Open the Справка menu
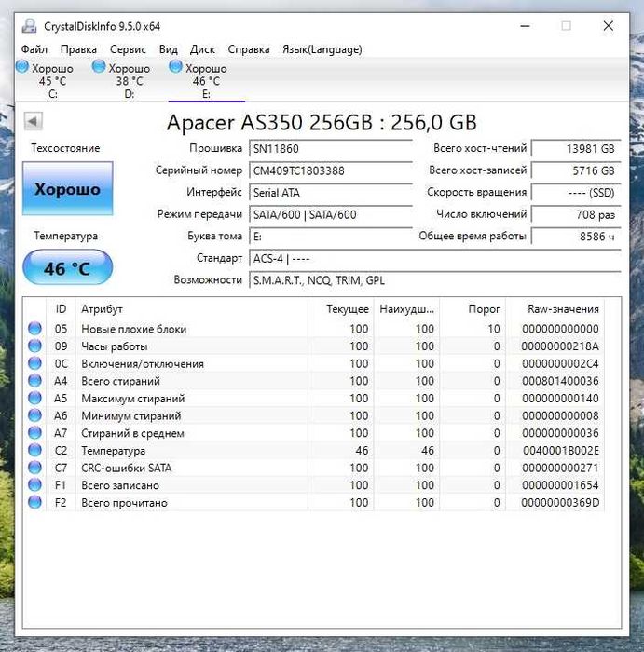Viewport: 644px width, 652px height. [249, 49]
